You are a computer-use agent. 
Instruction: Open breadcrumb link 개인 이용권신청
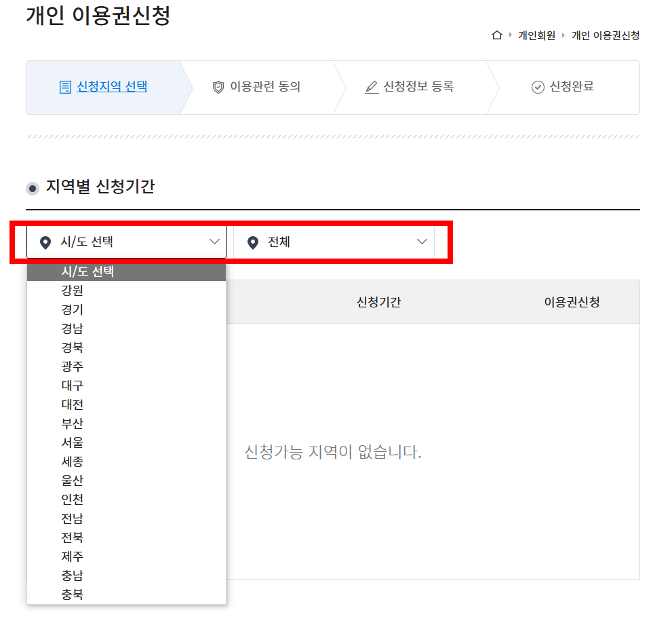click(606, 35)
